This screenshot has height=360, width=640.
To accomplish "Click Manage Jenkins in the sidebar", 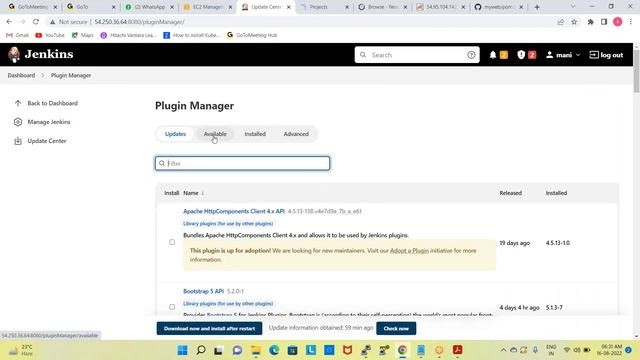I will pyautogui.click(x=49, y=122).
